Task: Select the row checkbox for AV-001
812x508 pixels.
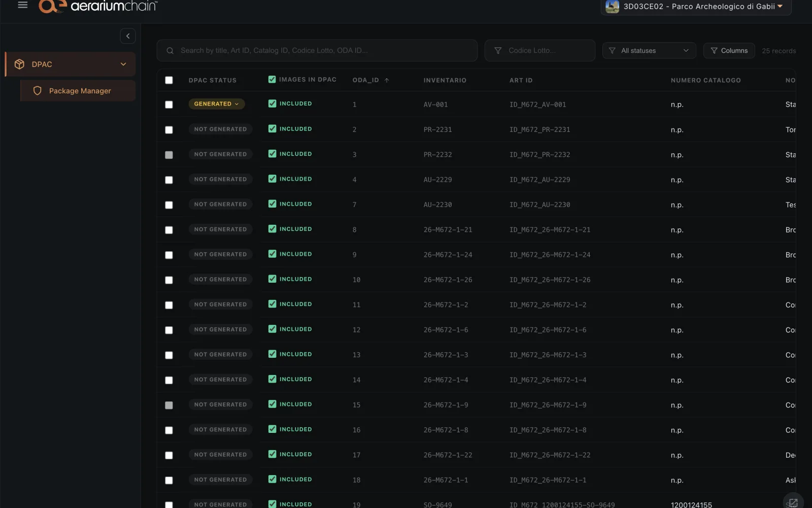Action: pyautogui.click(x=169, y=105)
